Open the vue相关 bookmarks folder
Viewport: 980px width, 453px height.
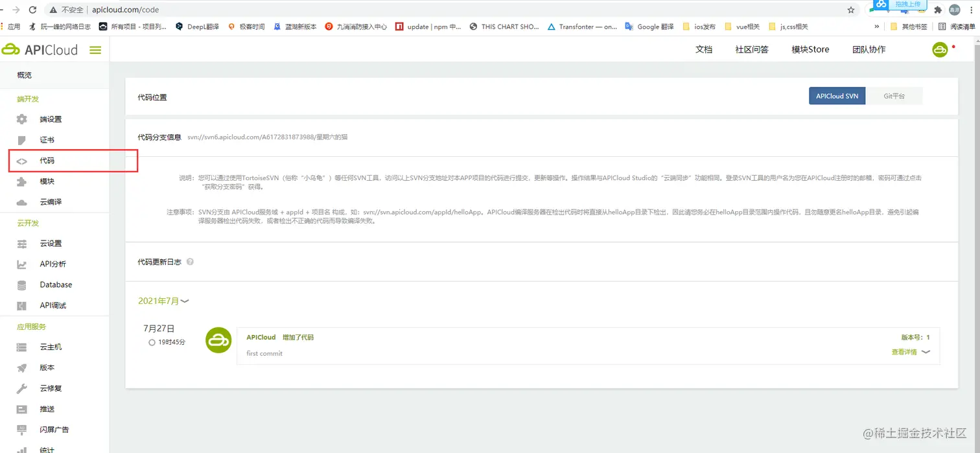tap(742, 27)
